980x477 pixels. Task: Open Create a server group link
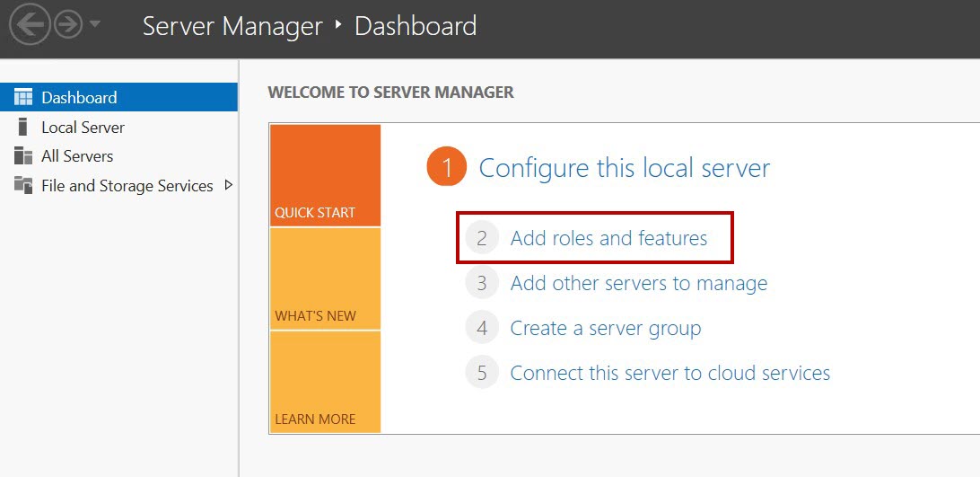[606, 328]
